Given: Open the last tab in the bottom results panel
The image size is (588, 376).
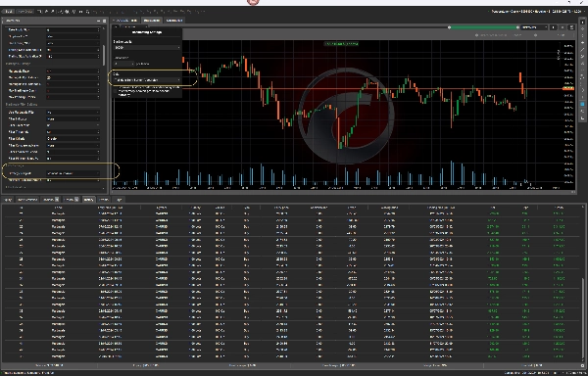Looking at the screenshot, I should (119, 200).
